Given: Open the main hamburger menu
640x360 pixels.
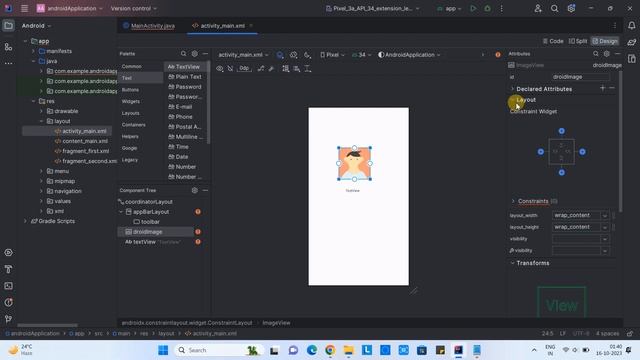Looking at the screenshot, I should pos(24,8).
